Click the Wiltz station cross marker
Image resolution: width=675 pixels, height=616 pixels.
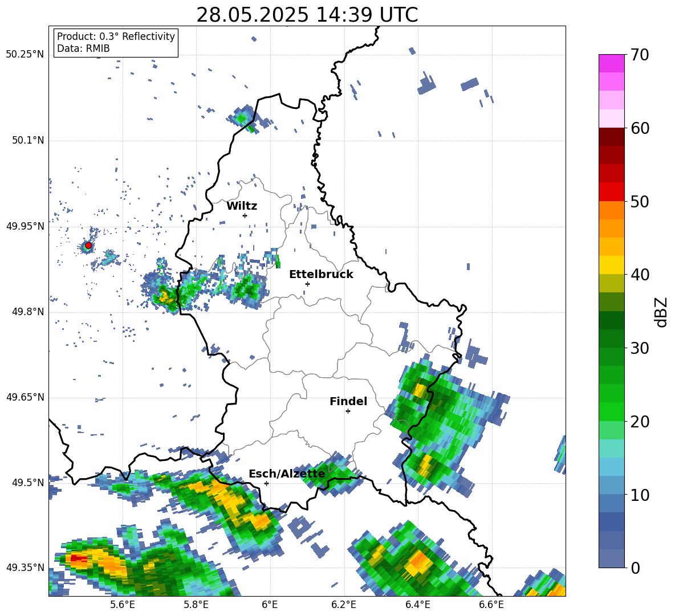tap(245, 215)
